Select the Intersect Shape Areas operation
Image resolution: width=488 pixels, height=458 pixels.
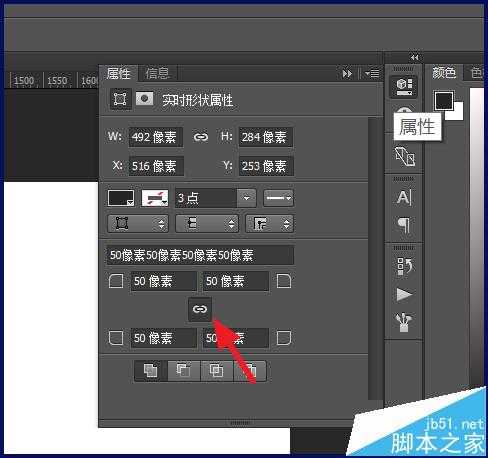pos(217,370)
